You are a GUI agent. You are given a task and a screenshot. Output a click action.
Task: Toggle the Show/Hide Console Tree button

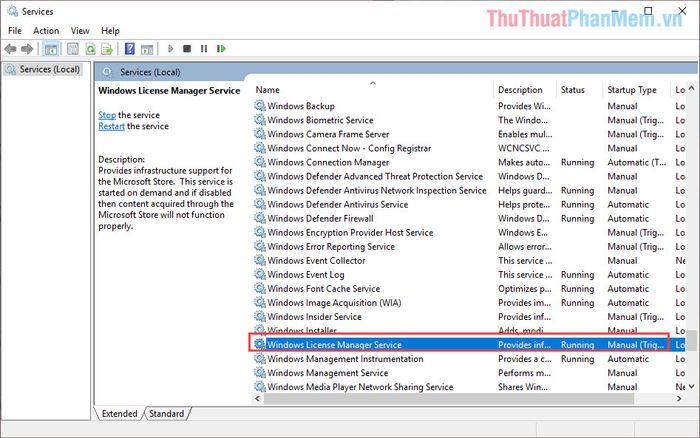51,49
